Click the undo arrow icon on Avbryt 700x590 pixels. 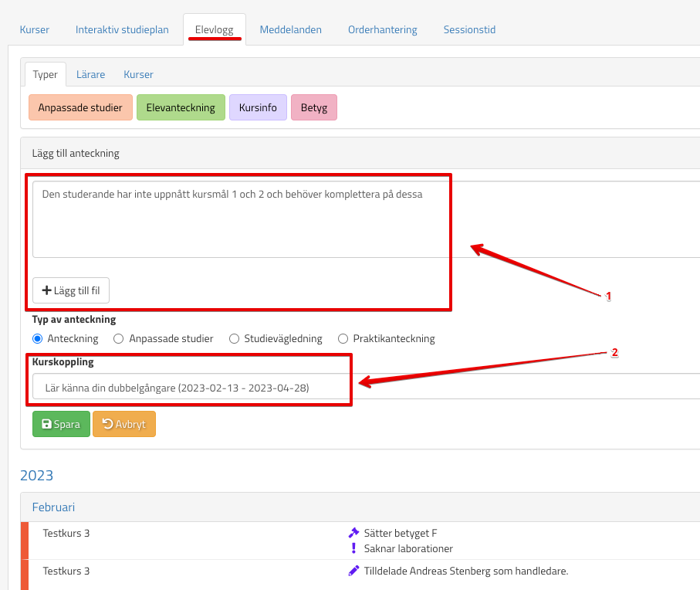(x=107, y=424)
